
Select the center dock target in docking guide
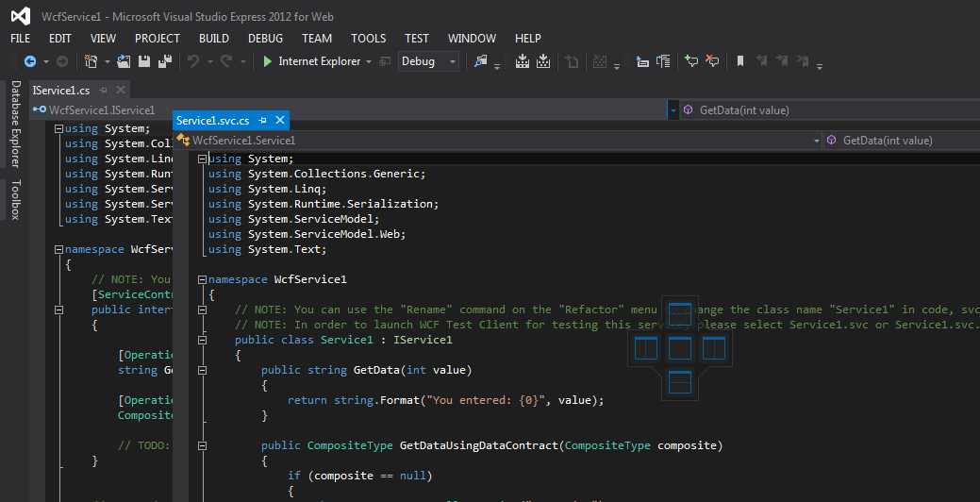679,348
